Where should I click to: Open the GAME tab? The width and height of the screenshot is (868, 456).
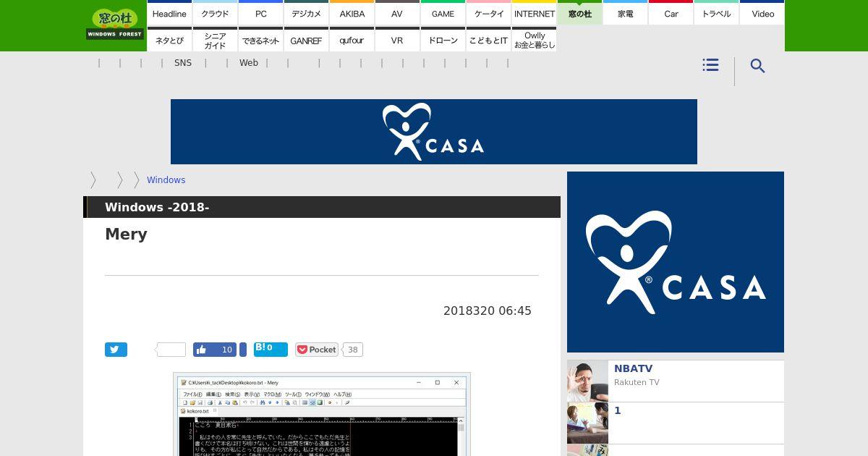tap(443, 13)
